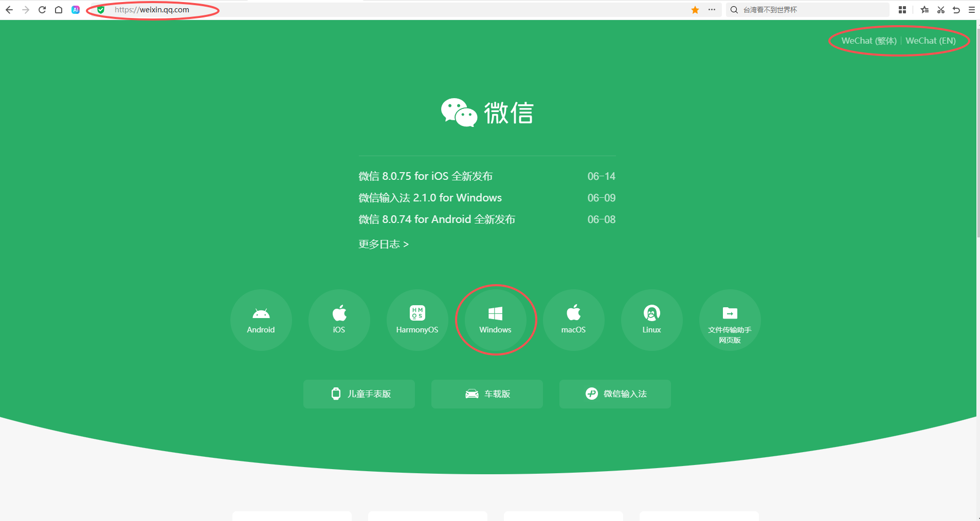
Task: Click the browser forward arrow
Action: (x=26, y=10)
